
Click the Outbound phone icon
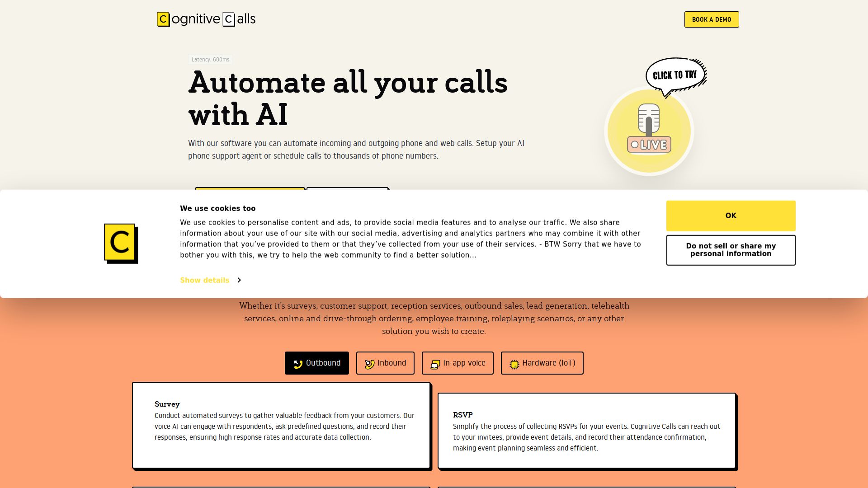(x=298, y=364)
